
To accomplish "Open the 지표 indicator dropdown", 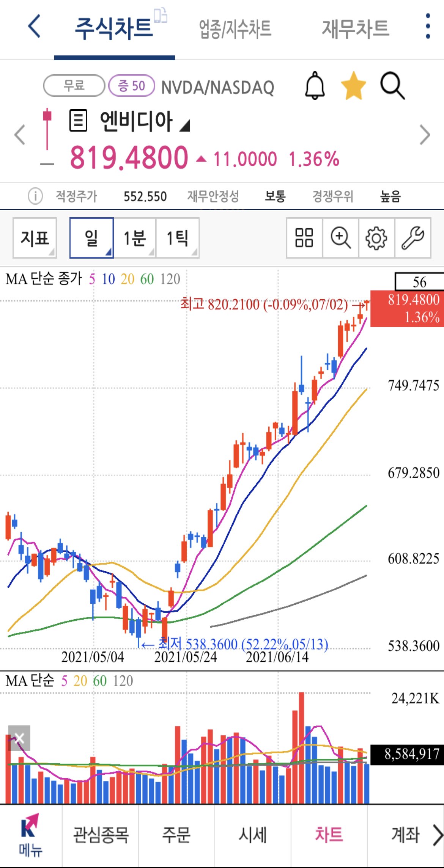I will [x=35, y=238].
